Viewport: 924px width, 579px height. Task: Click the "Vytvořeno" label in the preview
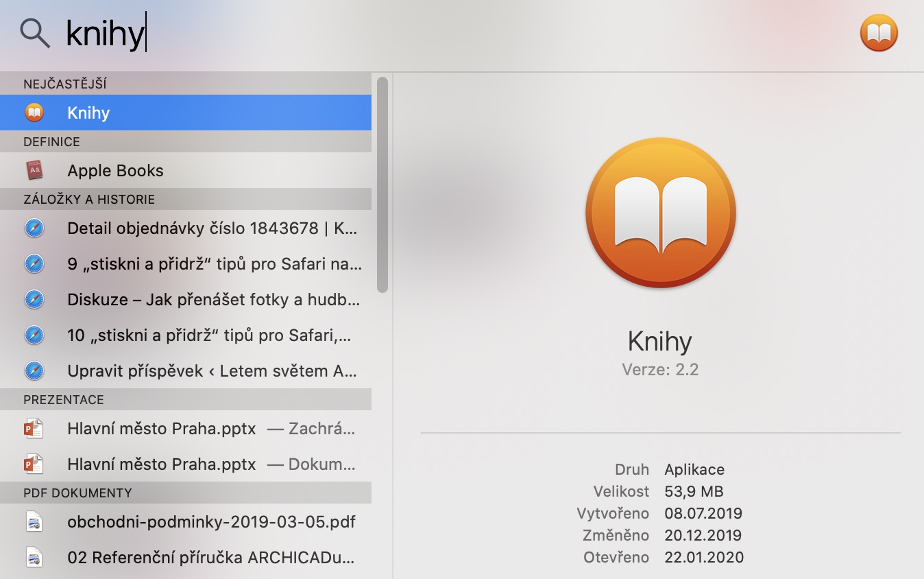(x=613, y=513)
